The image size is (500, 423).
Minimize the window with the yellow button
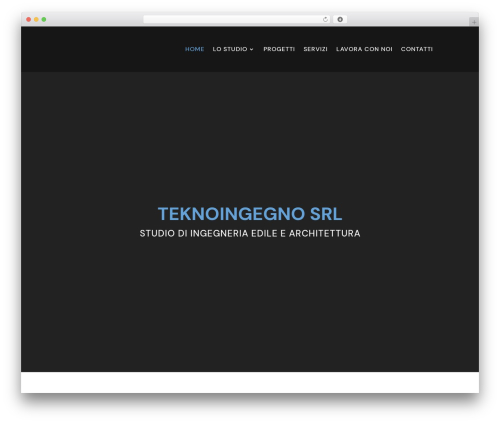[x=36, y=19]
